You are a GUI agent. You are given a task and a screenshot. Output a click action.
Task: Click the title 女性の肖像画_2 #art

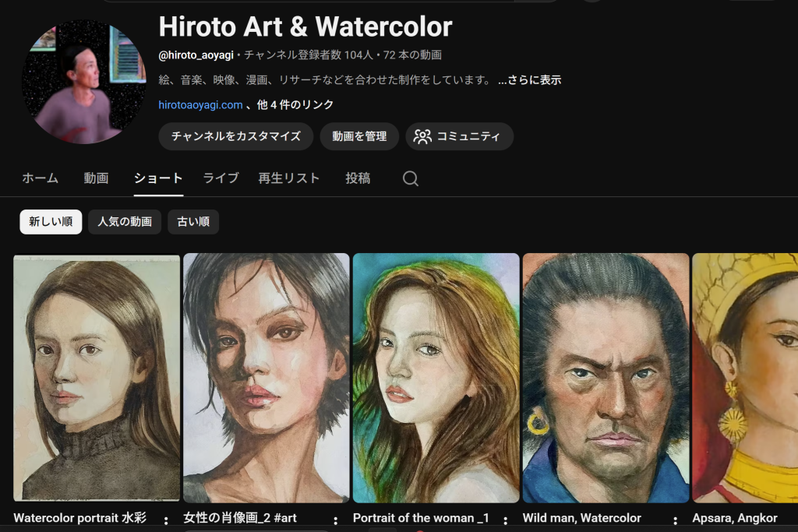pos(240,518)
